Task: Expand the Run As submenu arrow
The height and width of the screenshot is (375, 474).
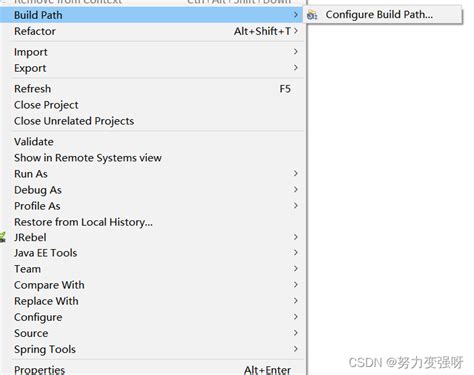Action: [296, 173]
